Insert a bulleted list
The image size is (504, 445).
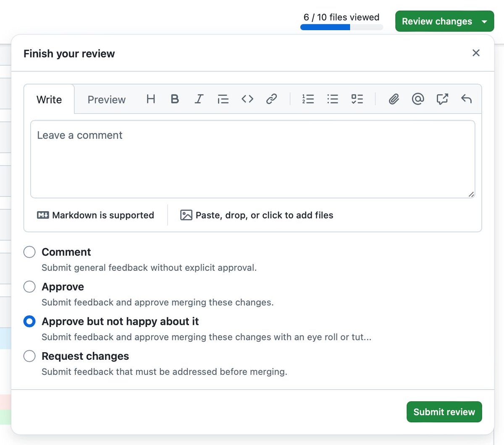click(333, 99)
